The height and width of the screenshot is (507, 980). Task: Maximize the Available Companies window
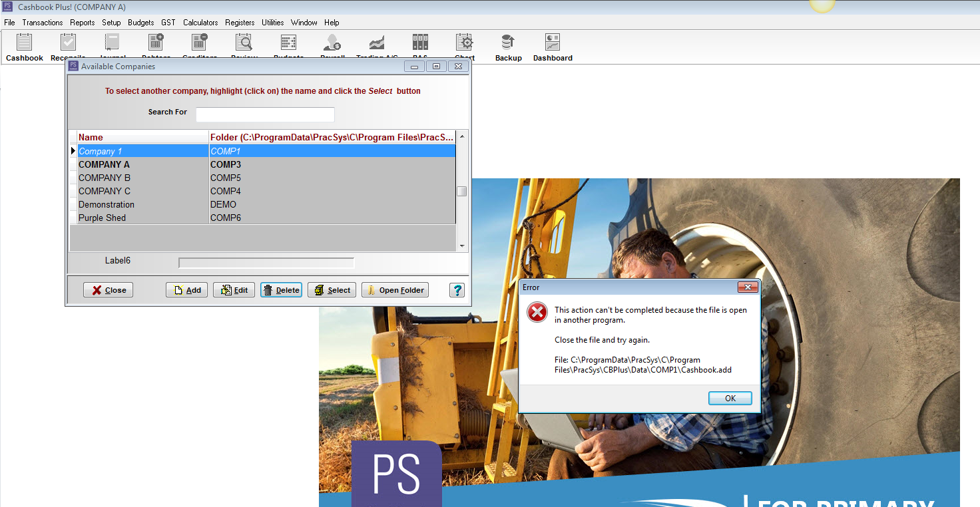click(x=436, y=66)
